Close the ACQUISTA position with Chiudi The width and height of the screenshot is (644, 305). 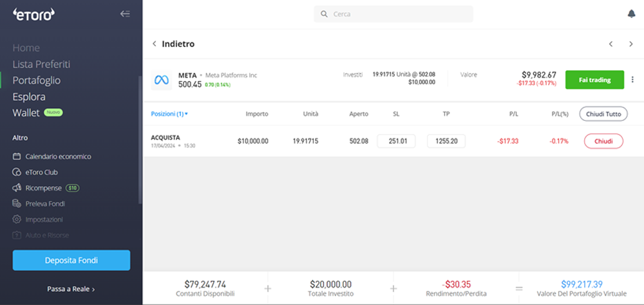click(603, 141)
